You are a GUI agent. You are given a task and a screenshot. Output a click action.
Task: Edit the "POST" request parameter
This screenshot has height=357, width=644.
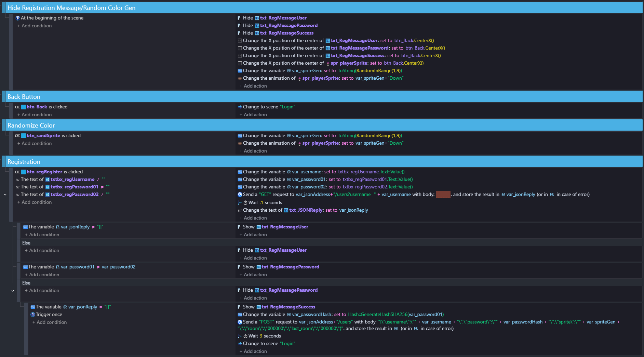coord(267,322)
